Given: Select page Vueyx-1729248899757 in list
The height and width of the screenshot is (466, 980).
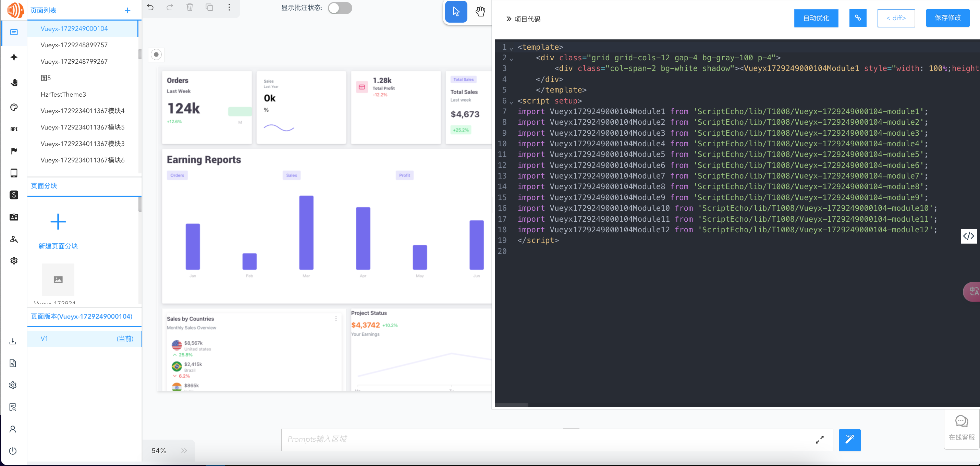Looking at the screenshot, I should pyautogui.click(x=74, y=45).
